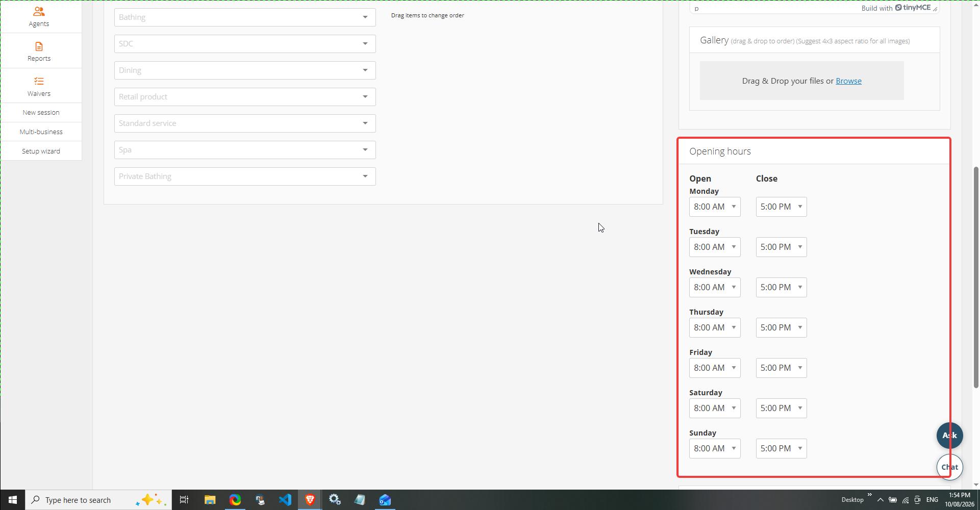This screenshot has width=980, height=510.
Task: Expand the Spa dropdown
Action: (245, 150)
